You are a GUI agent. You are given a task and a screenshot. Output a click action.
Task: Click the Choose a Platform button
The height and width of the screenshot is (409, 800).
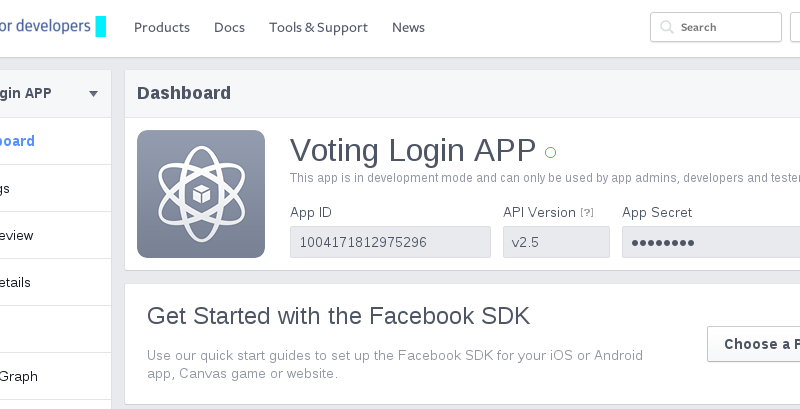click(754, 344)
